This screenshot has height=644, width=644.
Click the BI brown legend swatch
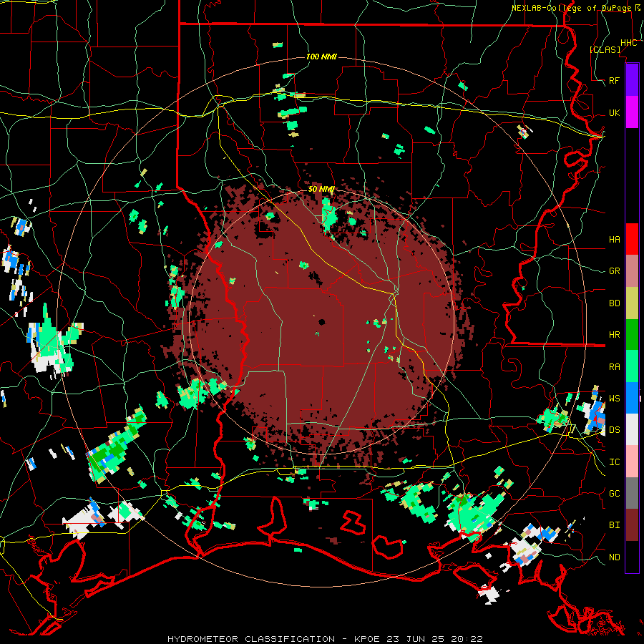click(x=632, y=525)
